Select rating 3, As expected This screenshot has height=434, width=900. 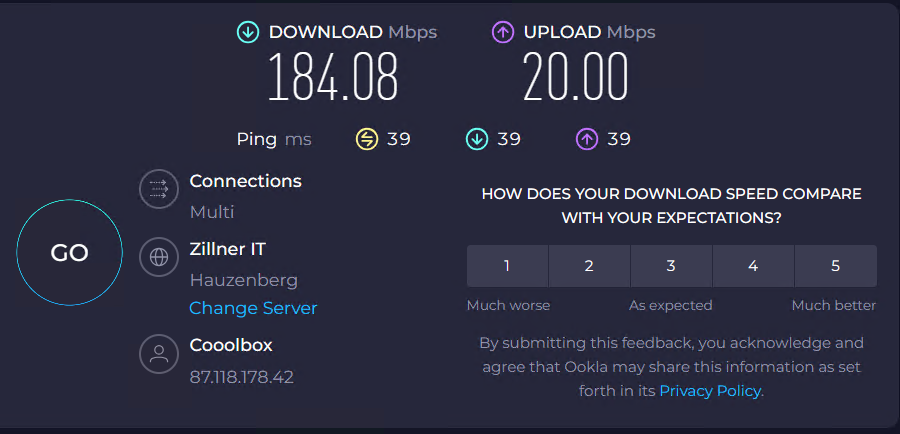pyautogui.click(x=671, y=266)
